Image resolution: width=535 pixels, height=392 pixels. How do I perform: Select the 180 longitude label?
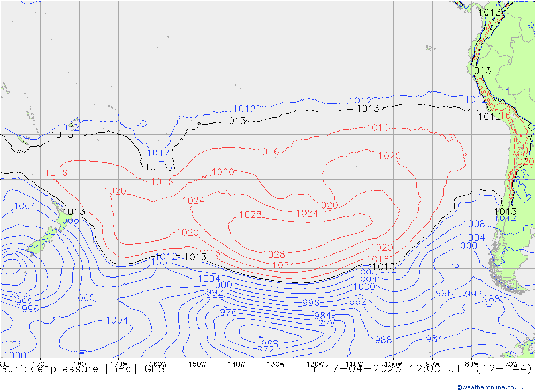(x=79, y=364)
